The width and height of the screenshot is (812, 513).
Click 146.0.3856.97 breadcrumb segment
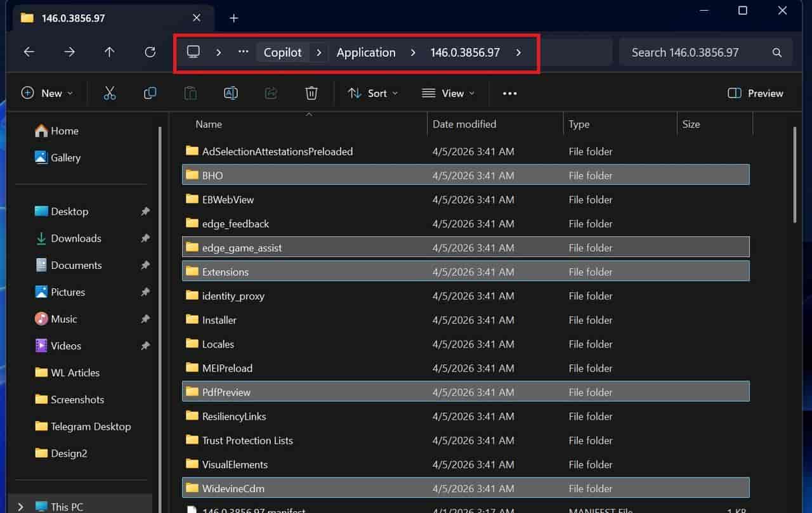coord(465,53)
